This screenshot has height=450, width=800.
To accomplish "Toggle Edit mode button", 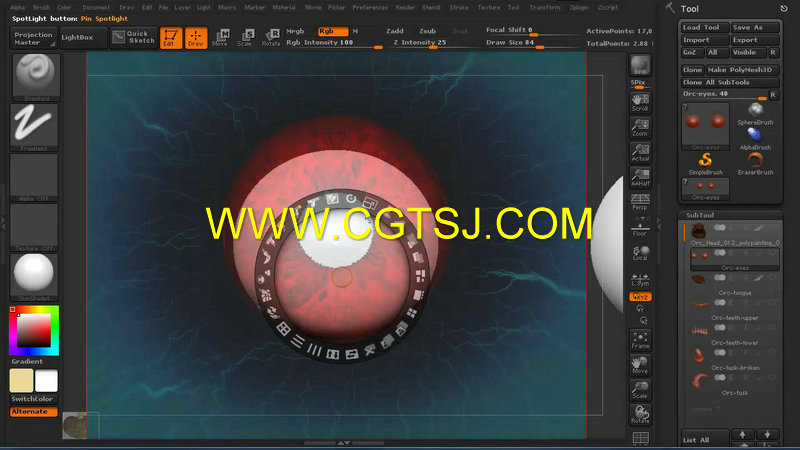I will coord(171,37).
